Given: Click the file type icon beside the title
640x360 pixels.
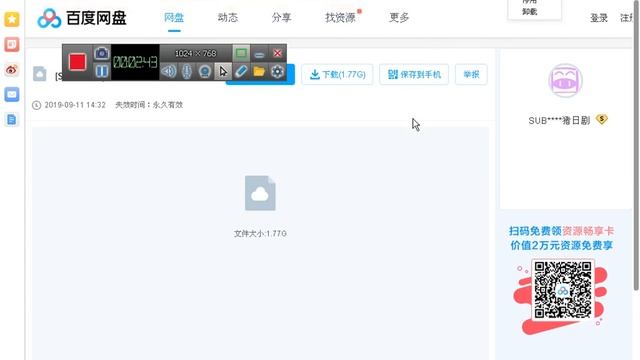Looking at the screenshot, I should (40, 73).
